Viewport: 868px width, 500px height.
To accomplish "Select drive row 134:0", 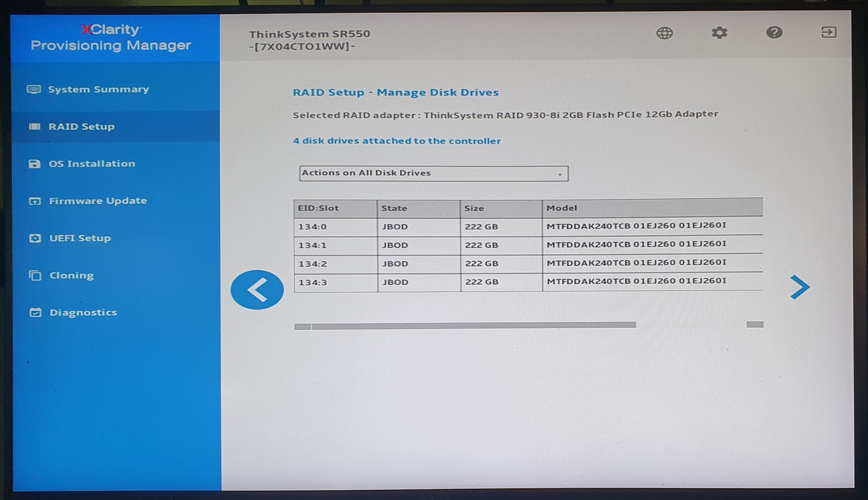I will (x=528, y=227).
